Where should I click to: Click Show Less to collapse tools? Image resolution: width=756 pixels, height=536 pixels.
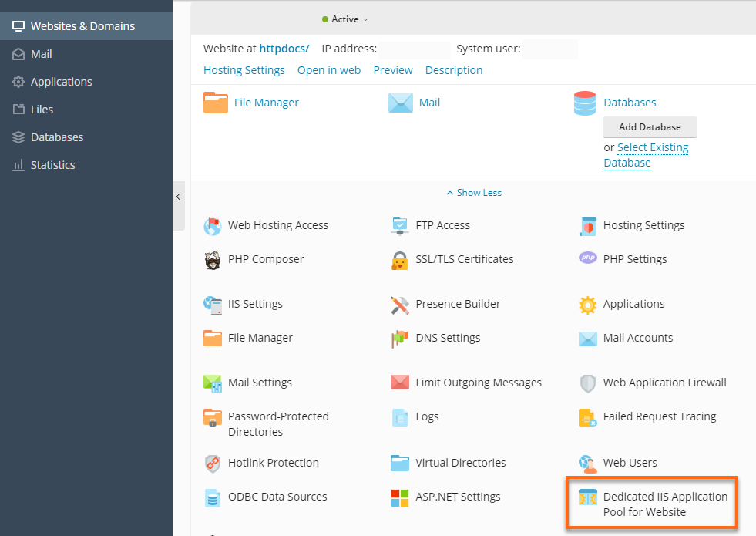click(473, 192)
